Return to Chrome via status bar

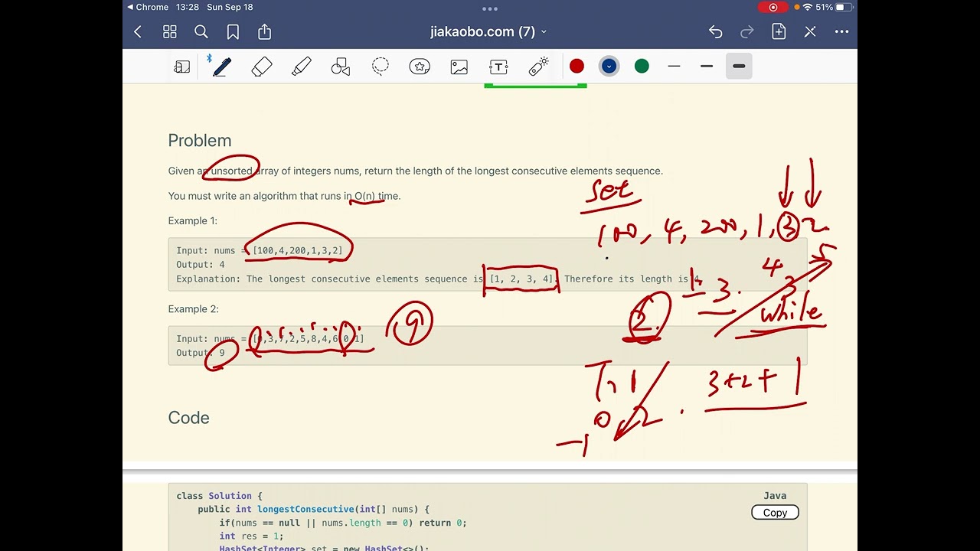148,7
